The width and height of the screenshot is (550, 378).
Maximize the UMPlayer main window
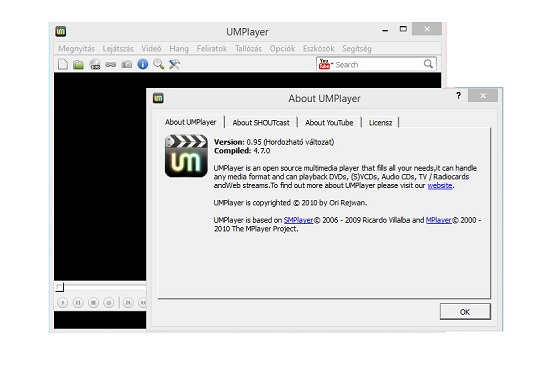[403, 29]
